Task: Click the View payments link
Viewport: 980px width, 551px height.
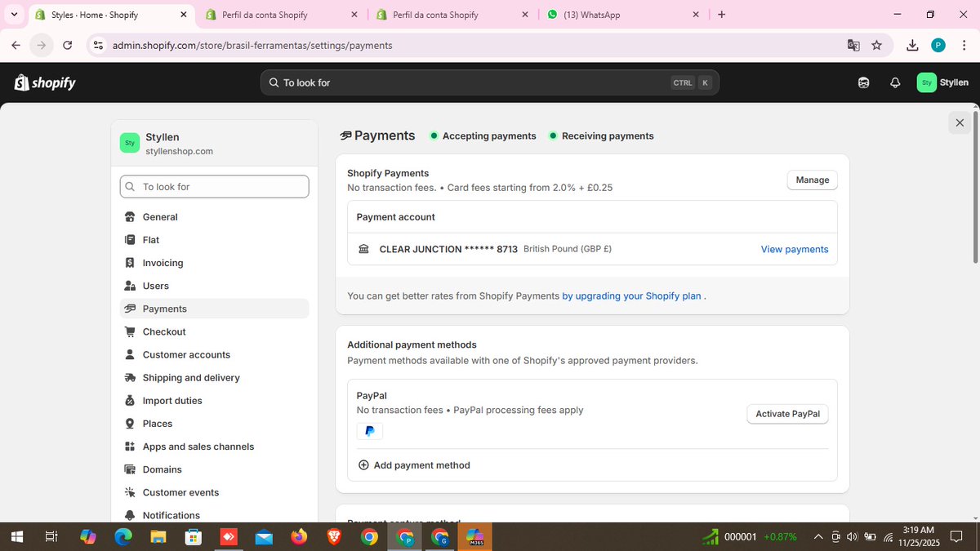Action: pyautogui.click(x=795, y=250)
